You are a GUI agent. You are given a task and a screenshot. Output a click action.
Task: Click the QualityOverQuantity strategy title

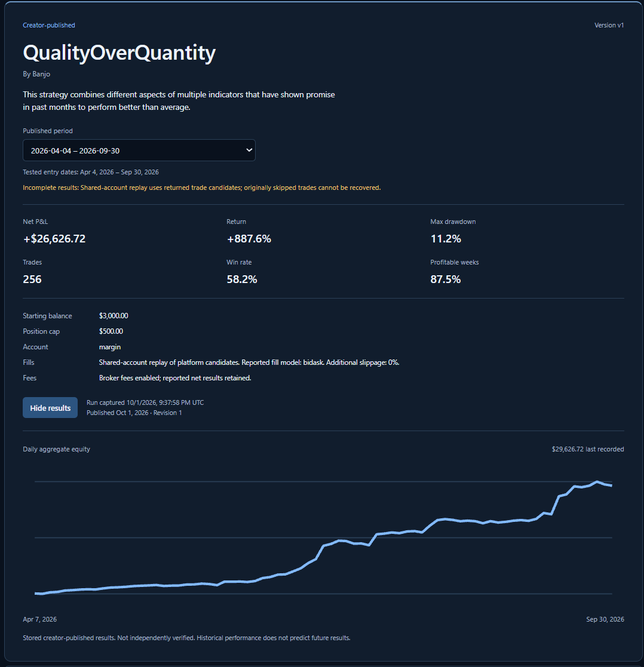pos(119,53)
